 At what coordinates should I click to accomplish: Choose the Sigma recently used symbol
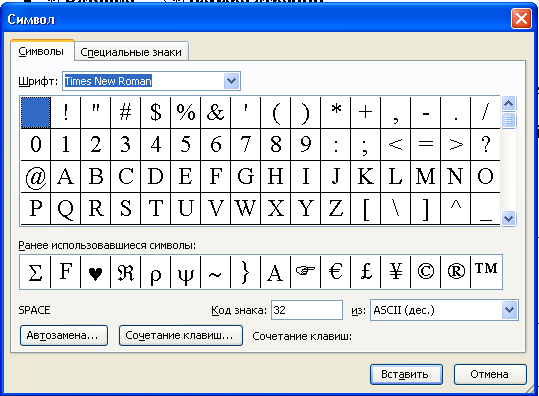[35, 272]
